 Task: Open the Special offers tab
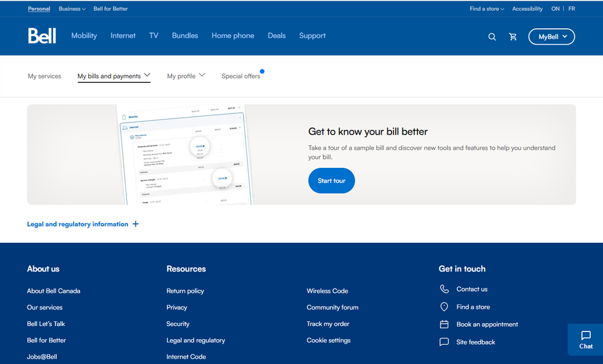(x=240, y=76)
